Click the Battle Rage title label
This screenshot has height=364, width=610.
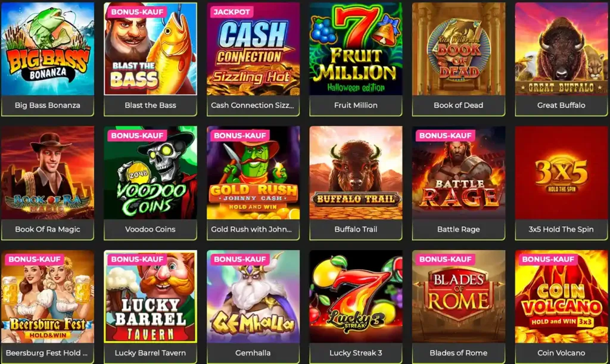pos(458,229)
